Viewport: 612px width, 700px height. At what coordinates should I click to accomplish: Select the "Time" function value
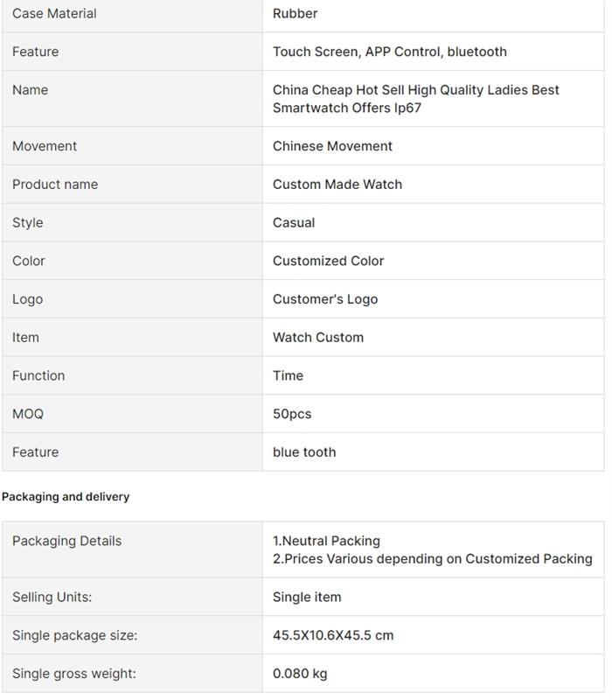tap(288, 375)
